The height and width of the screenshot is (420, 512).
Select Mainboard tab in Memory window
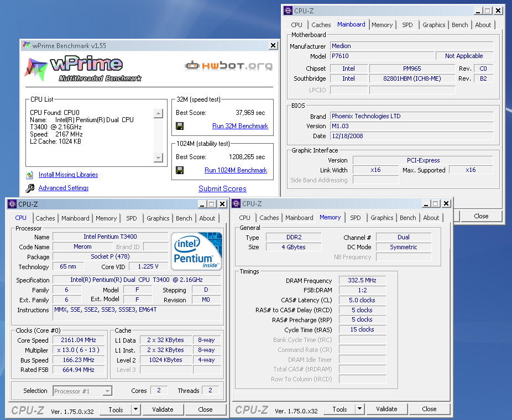point(299,218)
